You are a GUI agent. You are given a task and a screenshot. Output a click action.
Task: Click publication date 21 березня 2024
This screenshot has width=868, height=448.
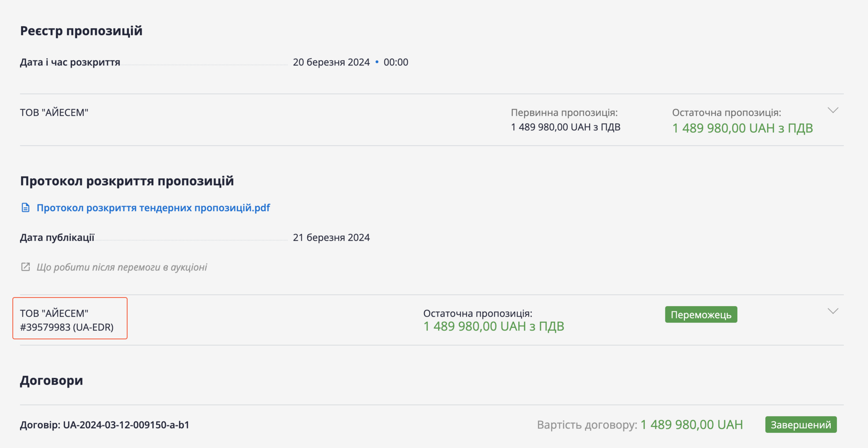[x=331, y=238]
